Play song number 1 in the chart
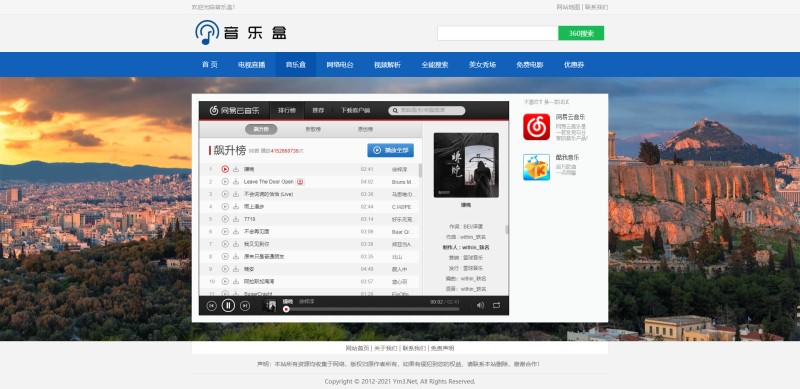This screenshot has width=800, height=389. tap(225, 169)
